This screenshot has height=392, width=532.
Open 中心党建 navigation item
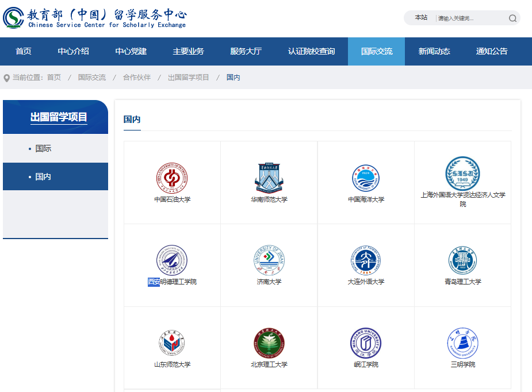(131, 51)
